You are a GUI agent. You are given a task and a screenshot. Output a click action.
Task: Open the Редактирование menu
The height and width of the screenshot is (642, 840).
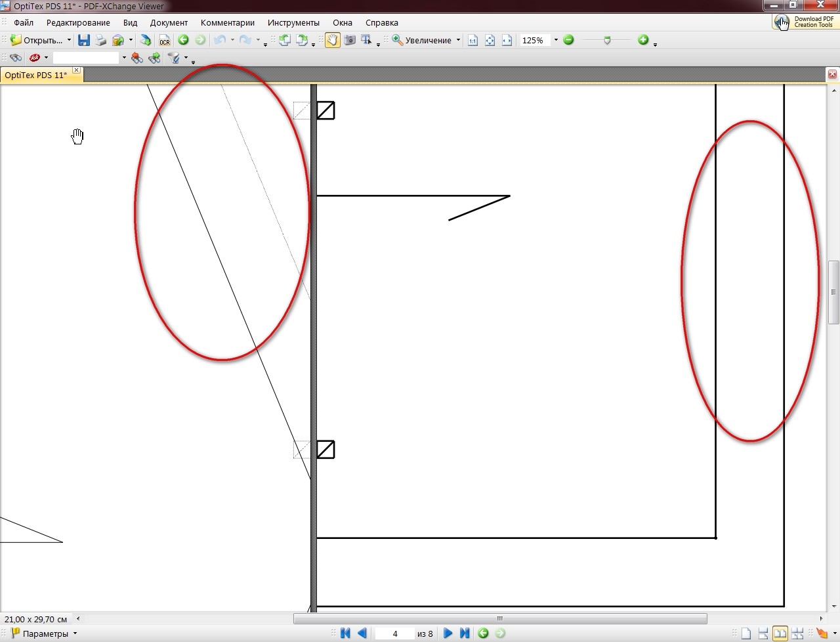click(78, 22)
